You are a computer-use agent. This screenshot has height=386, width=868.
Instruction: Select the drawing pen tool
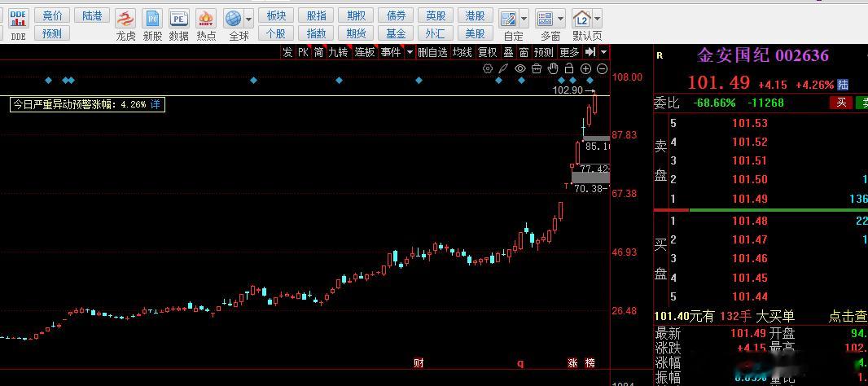tap(503, 68)
